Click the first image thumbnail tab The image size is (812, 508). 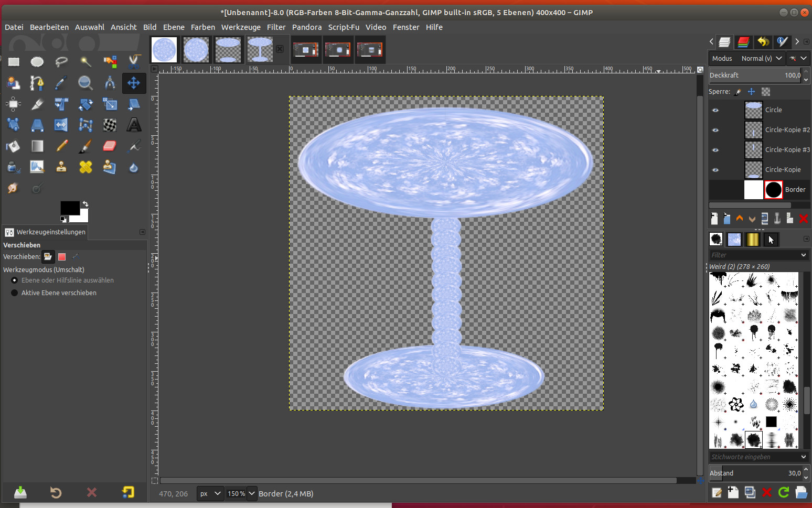[x=164, y=50]
